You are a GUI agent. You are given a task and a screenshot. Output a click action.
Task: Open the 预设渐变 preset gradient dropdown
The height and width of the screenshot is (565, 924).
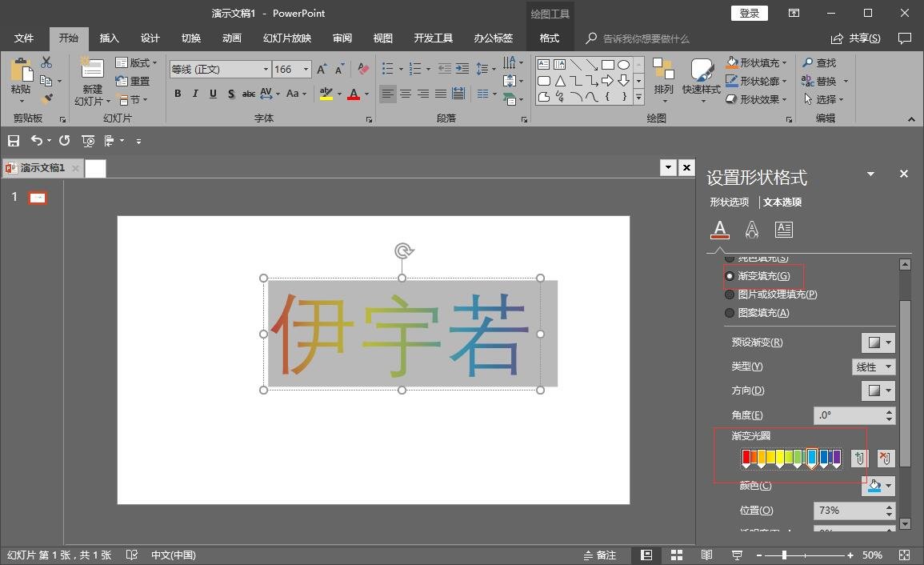coord(878,342)
